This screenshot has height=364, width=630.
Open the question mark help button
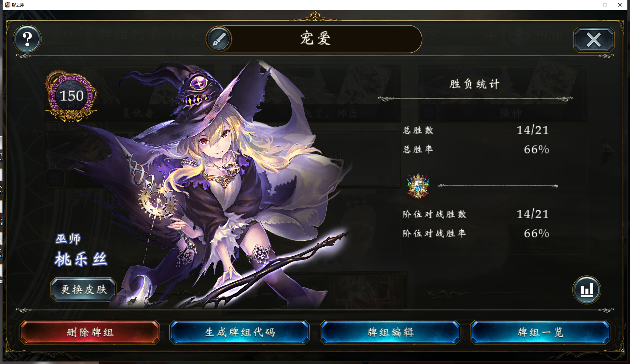[27, 39]
